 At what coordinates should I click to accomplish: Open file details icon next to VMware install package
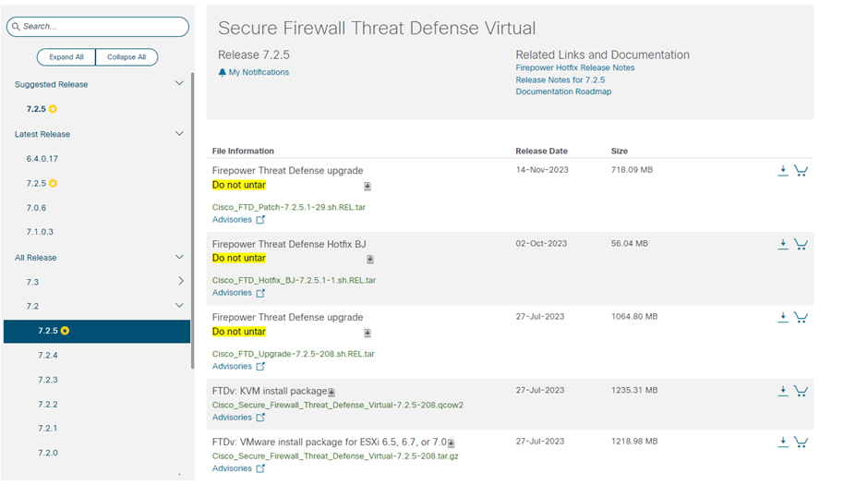point(452,443)
